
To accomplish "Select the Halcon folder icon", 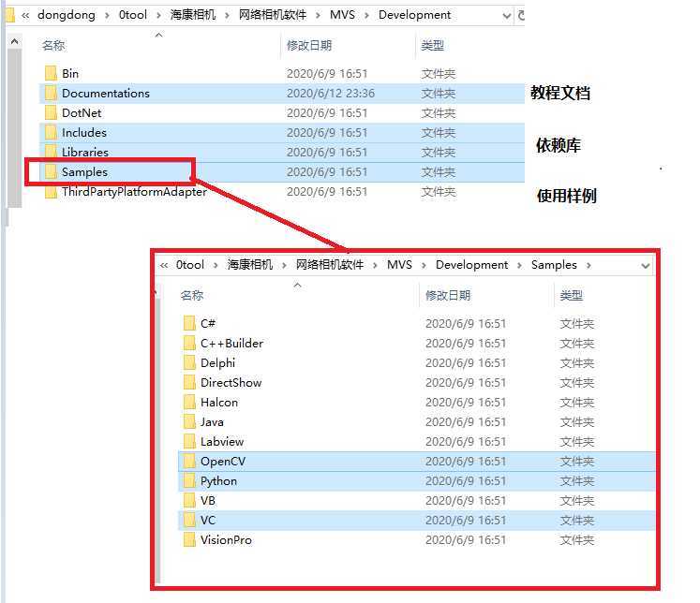I will coord(189,402).
